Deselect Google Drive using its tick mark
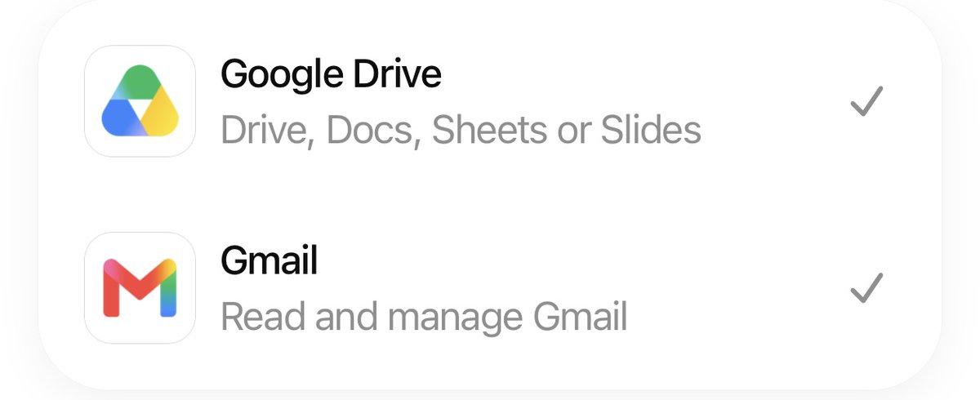 coord(866,102)
